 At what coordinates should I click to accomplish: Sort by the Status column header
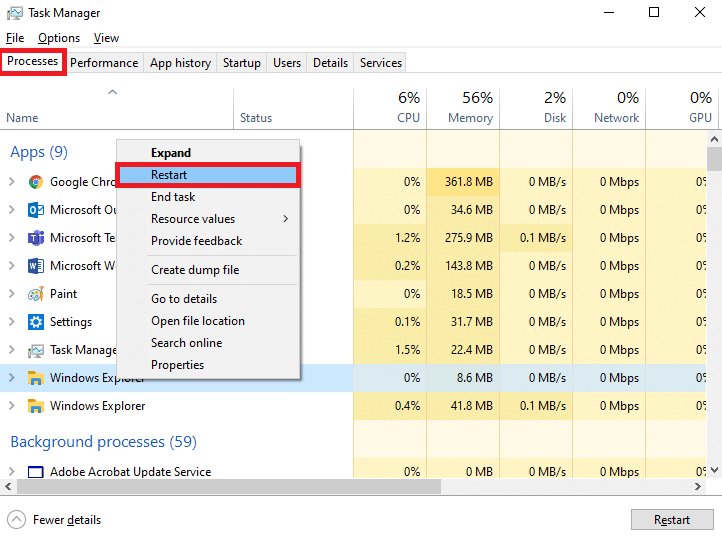(293, 109)
